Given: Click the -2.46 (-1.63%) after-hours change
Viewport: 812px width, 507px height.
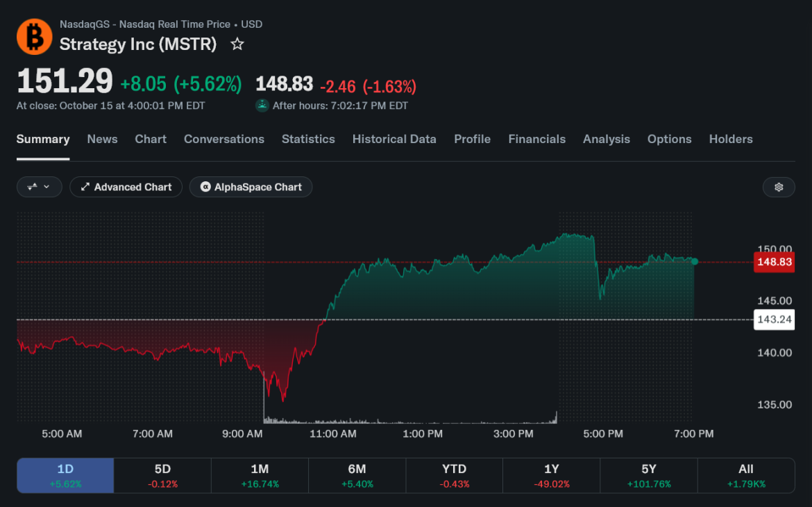Looking at the screenshot, I should pyautogui.click(x=369, y=87).
